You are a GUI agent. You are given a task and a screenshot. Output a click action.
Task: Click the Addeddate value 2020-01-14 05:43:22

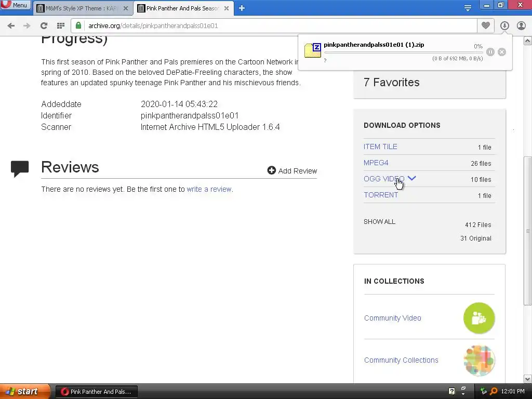point(179,104)
